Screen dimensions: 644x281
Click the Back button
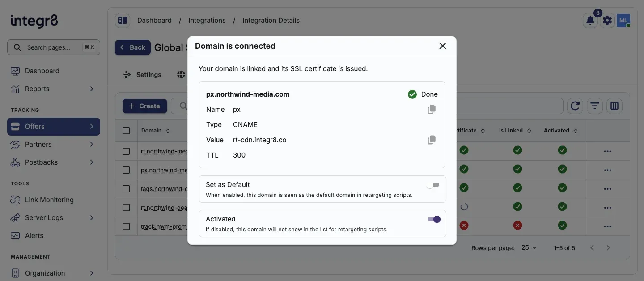pos(133,47)
